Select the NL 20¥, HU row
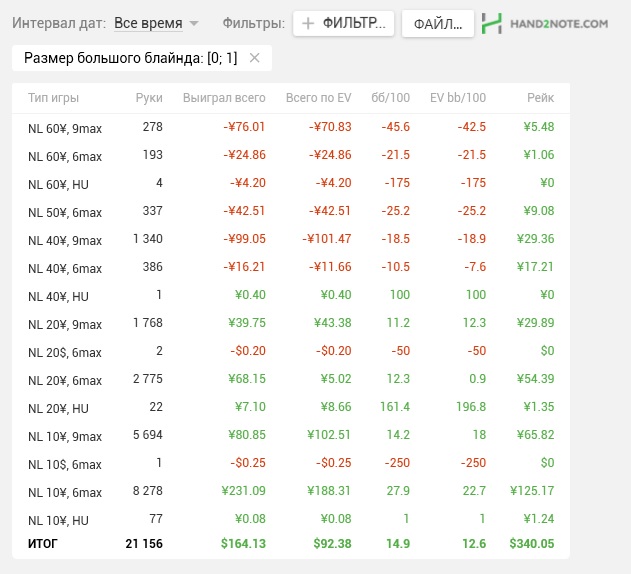The image size is (631, 574). tap(59, 408)
